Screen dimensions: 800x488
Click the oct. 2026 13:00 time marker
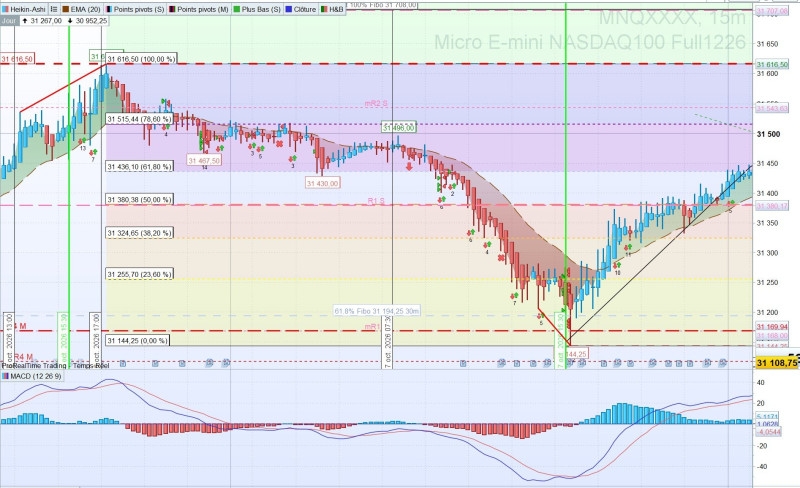pos(9,339)
